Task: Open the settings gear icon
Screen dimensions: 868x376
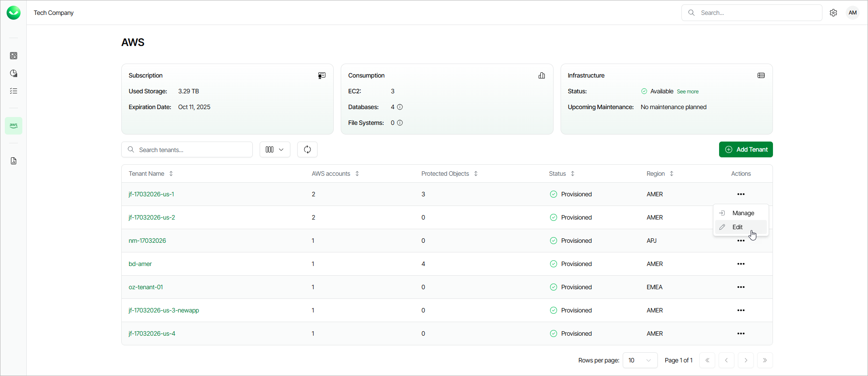Action: [833, 13]
